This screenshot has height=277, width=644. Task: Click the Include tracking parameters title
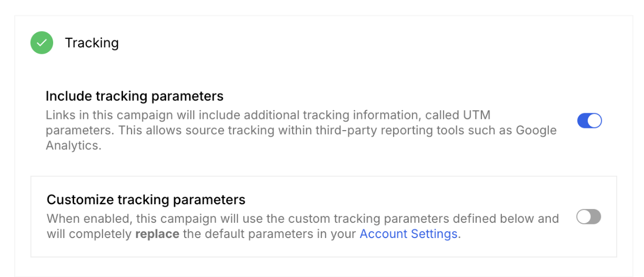click(134, 96)
